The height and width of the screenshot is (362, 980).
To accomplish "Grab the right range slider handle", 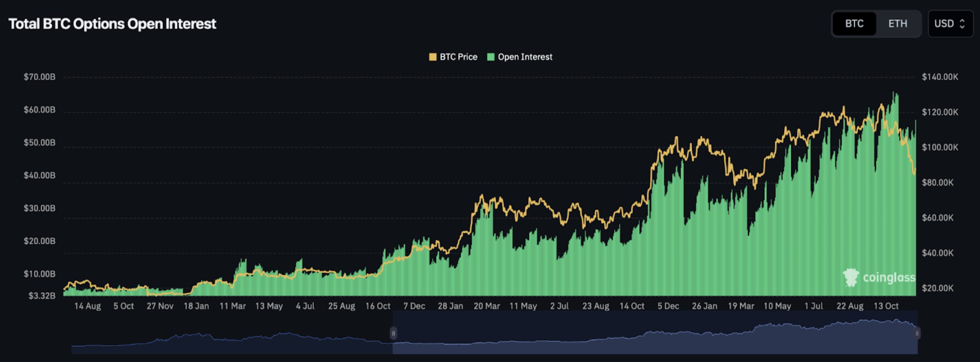I will point(917,333).
